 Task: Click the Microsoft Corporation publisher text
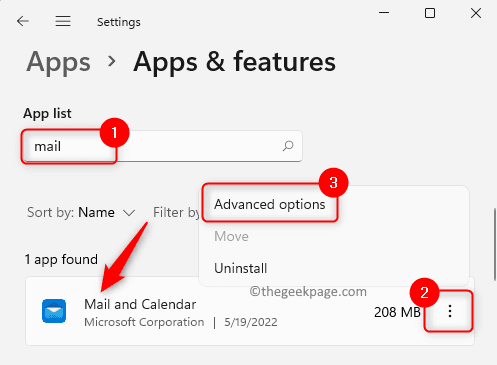click(x=144, y=322)
